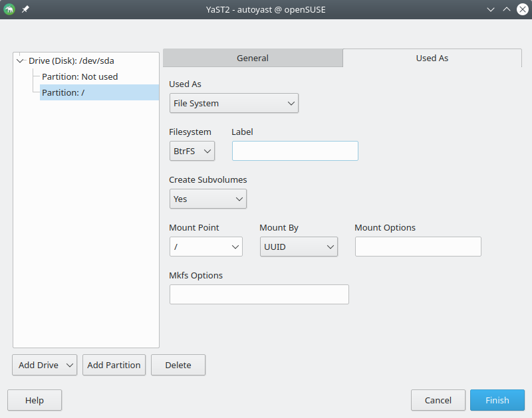
Task: Minimize the window using the down chevron
Action: tap(491, 10)
